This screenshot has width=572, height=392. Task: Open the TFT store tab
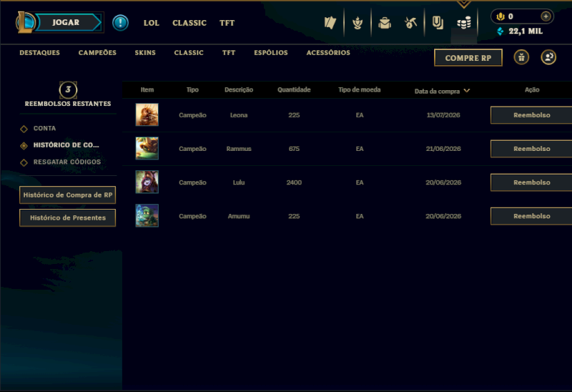(x=229, y=52)
